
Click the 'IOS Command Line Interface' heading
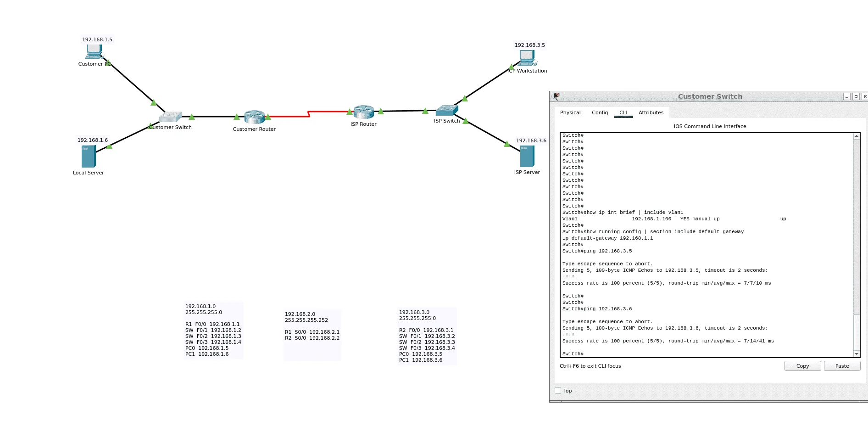710,126
